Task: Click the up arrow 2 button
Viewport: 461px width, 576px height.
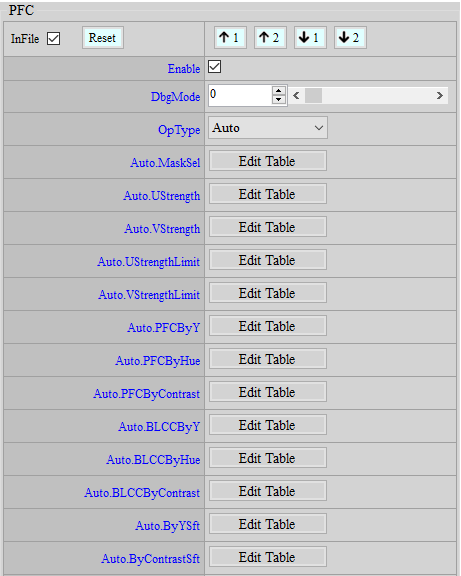Action: tap(270, 37)
